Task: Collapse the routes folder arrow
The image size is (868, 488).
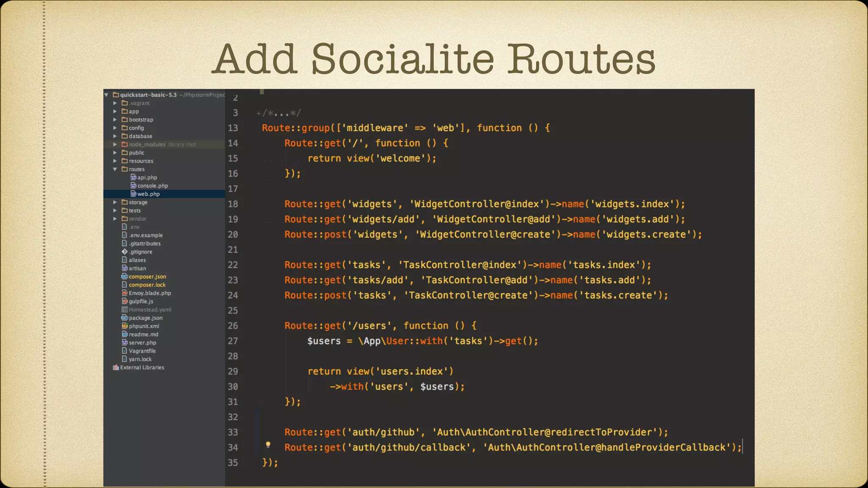Action: (115, 169)
